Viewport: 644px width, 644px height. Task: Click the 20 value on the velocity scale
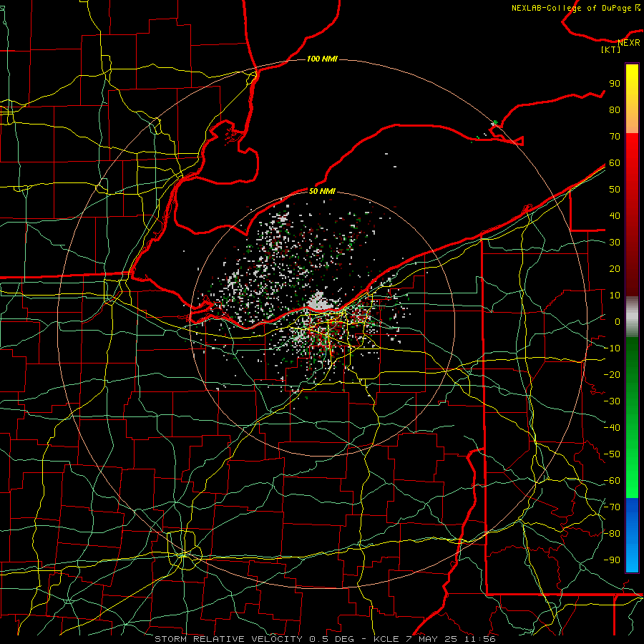(615, 269)
